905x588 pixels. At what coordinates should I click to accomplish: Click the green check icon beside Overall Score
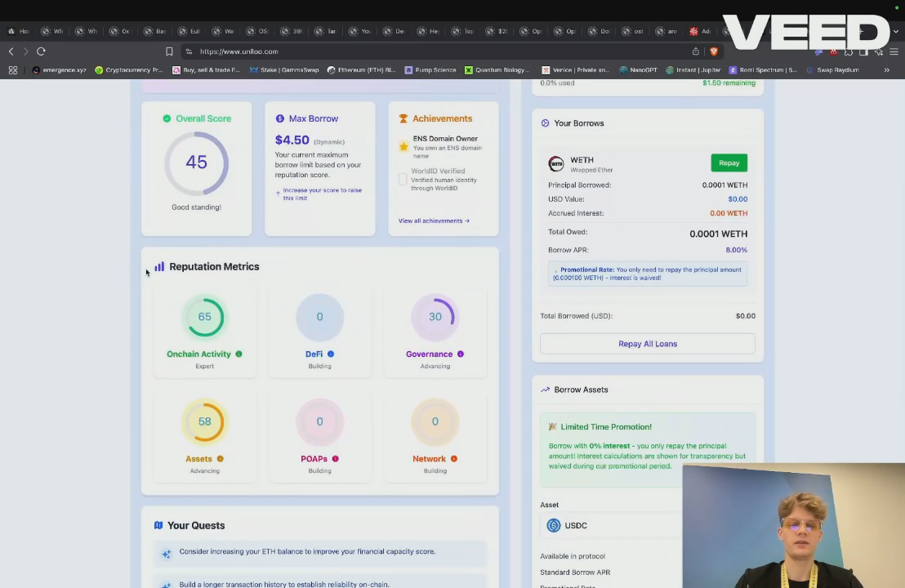[167, 118]
